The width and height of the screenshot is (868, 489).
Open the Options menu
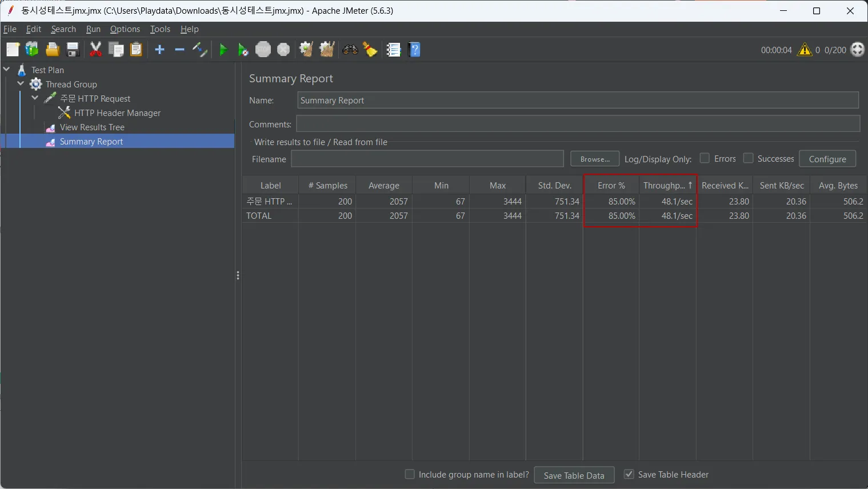(125, 29)
